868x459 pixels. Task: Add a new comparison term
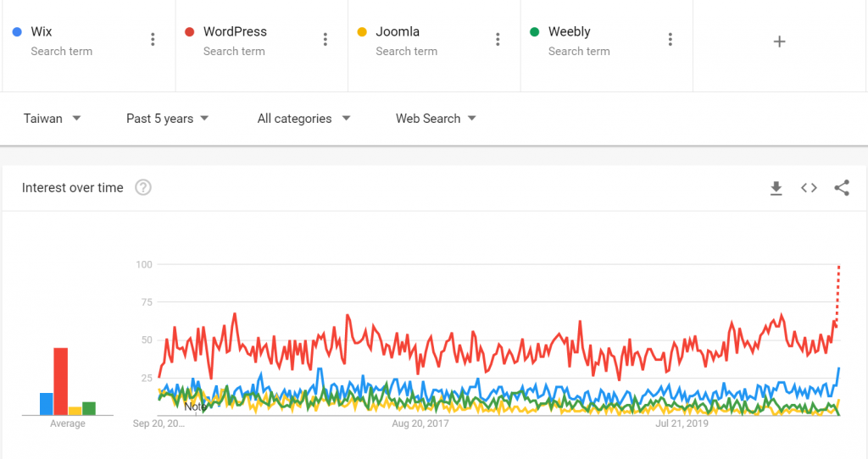point(780,41)
